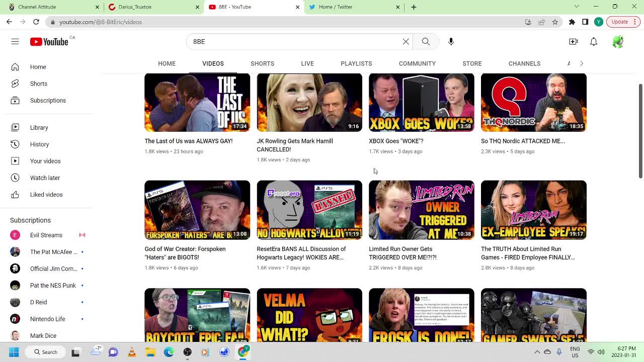
Task: Open Liked videos in the sidebar
Action: pos(46,195)
